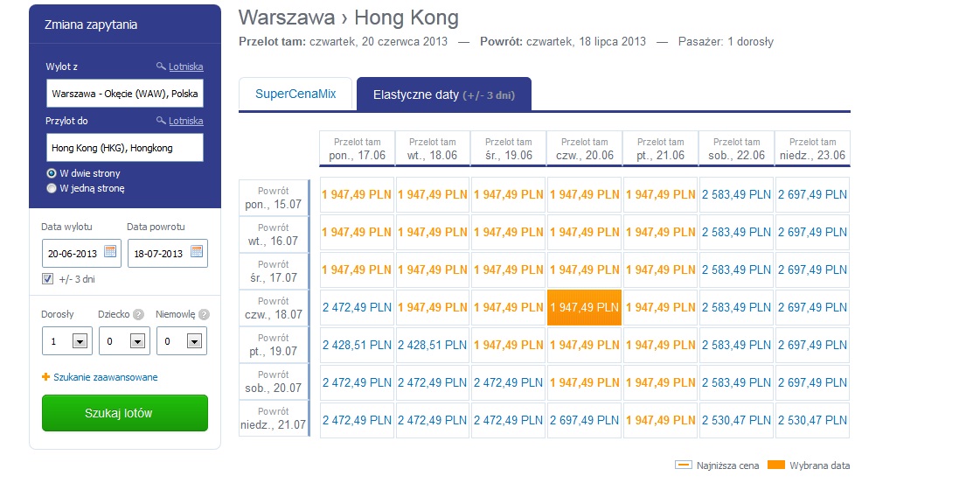Select the W jedną stronę radio button
Screen dimensions: 980x497
(x=52, y=188)
